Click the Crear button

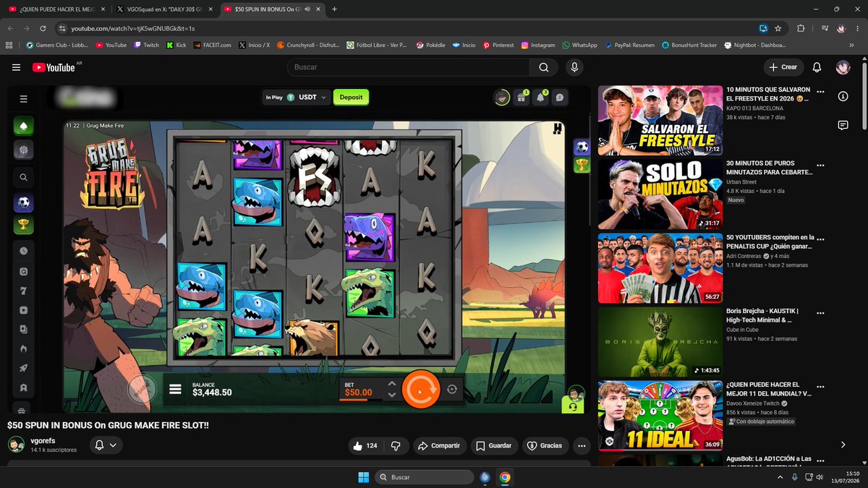[783, 67]
